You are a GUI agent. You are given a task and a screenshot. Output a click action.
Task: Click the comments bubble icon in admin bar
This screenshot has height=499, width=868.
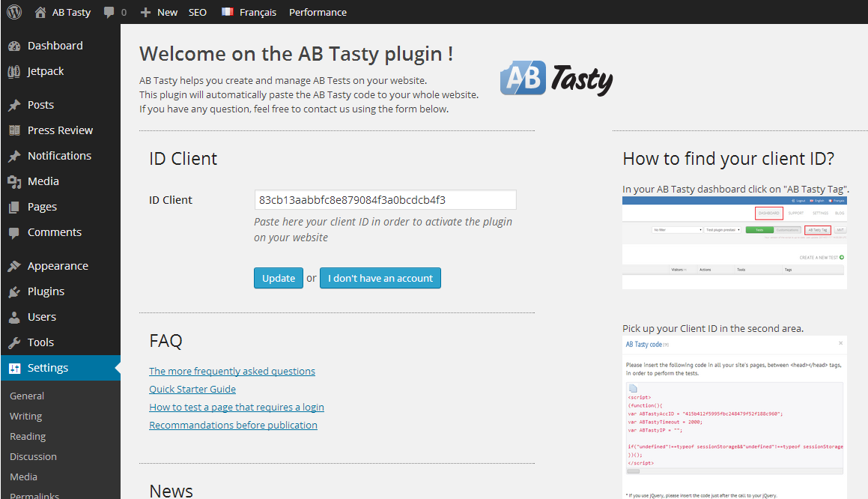coord(109,12)
